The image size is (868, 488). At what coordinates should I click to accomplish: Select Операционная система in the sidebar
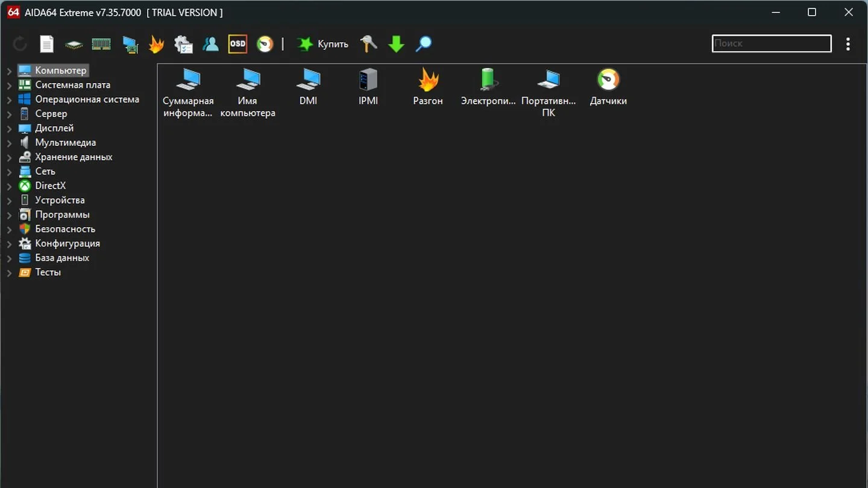[79, 99]
